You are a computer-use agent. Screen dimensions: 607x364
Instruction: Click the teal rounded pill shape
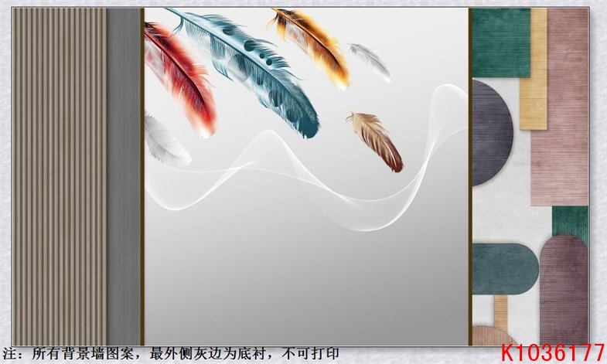tap(505, 269)
